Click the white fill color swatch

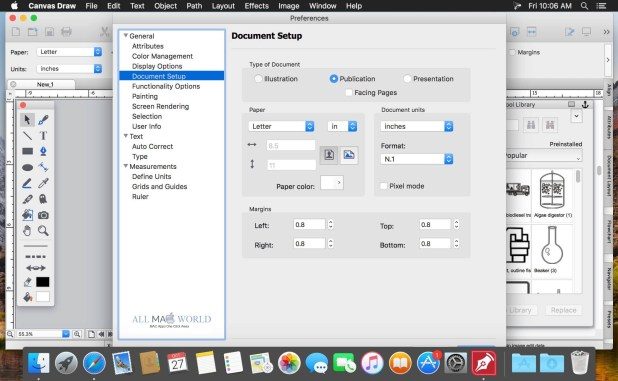click(x=43, y=297)
